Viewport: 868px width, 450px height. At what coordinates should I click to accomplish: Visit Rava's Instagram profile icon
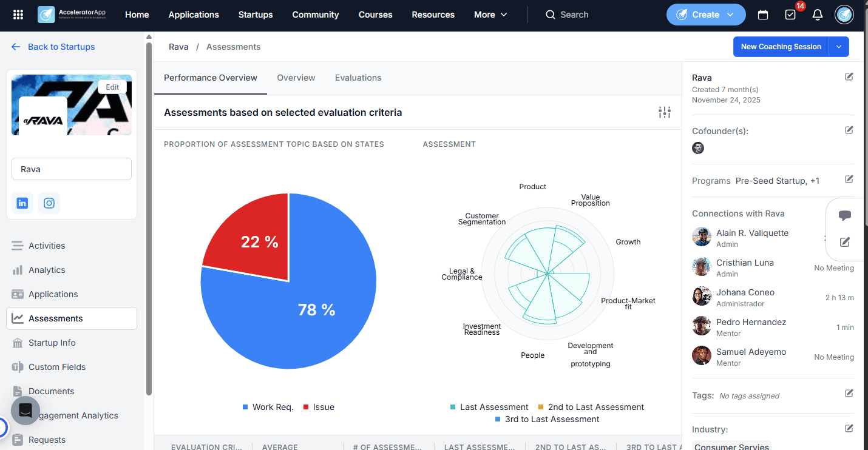(x=49, y=203)
